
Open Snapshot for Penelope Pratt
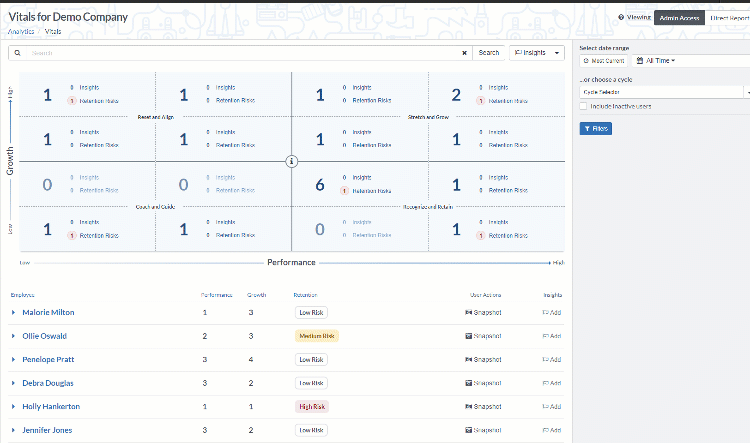point(483,359)
